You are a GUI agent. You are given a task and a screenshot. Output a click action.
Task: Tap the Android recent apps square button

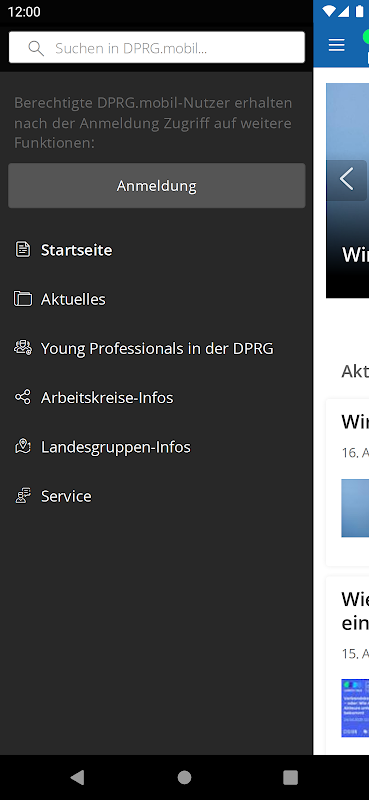pos(290,777)
